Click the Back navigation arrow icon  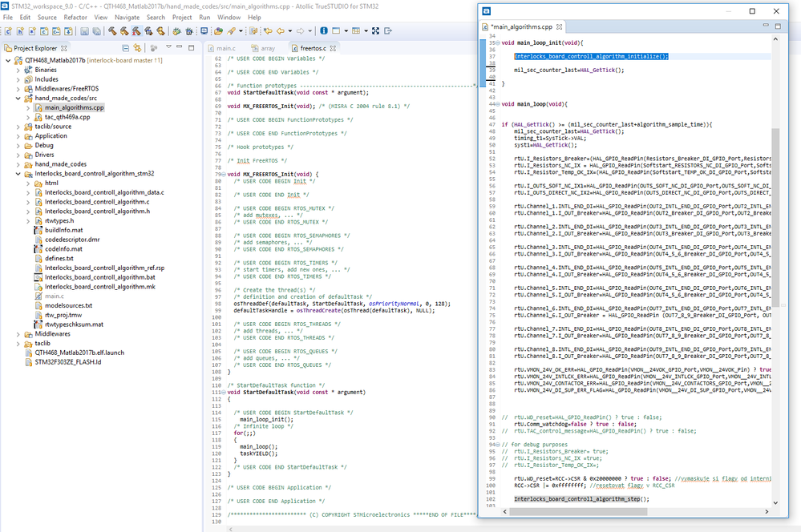[x=281, y=31]
